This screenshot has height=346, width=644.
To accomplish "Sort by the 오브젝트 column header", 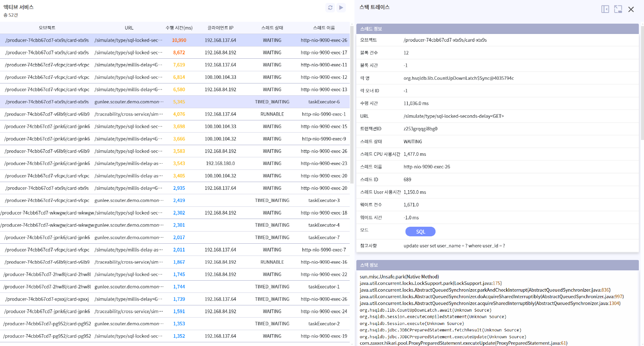I will (47, 28).
